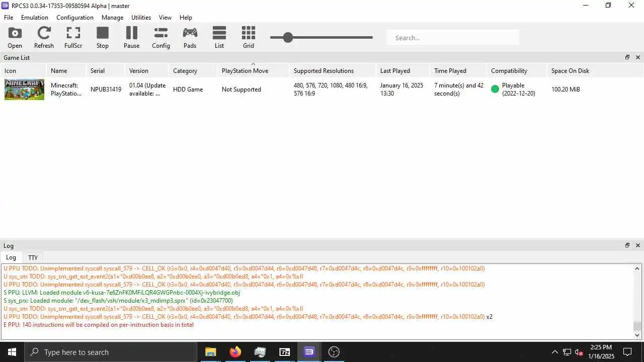Open the Manage menu
Viewport: 644px width, 362px height.
click(x=112, y=18)
